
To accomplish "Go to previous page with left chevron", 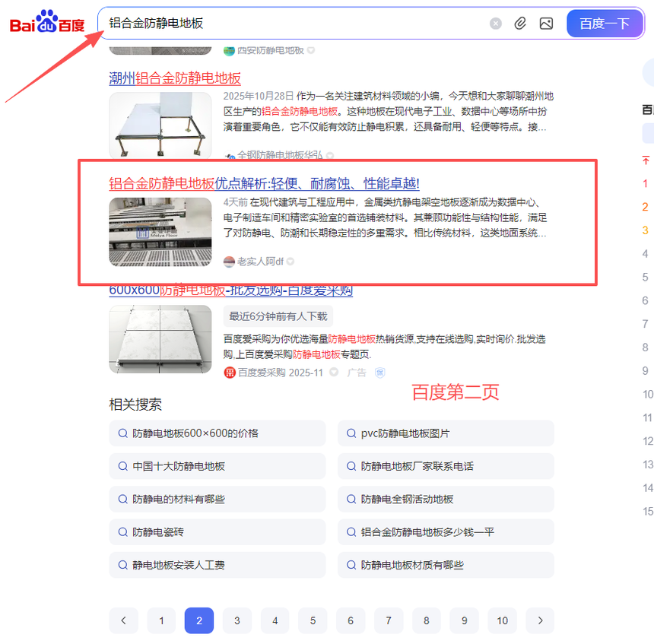I will point(123,620).
